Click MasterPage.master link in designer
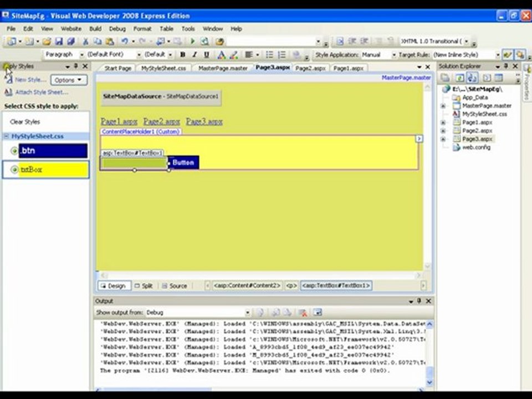The width and height of the screenshot is (532, 399). (406, 78)
